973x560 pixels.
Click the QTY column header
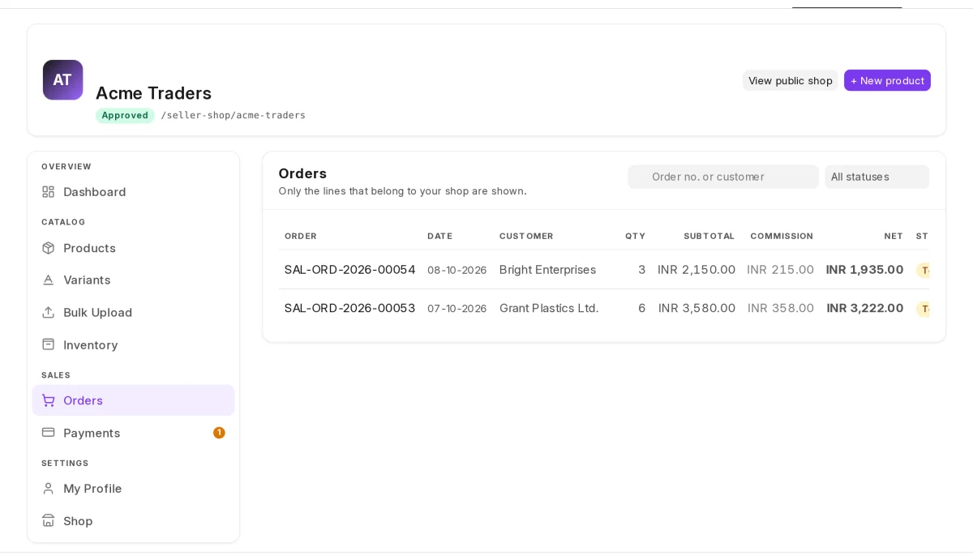tap(635, 236)
